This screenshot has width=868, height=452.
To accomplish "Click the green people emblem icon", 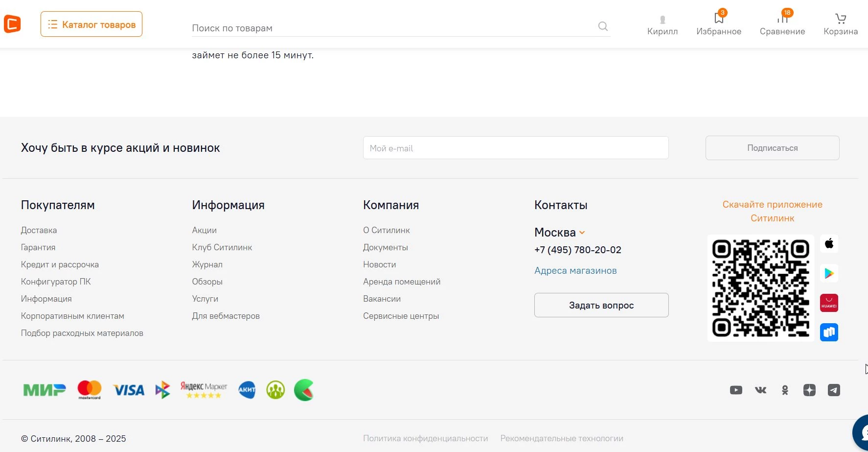I will pyautogui.click(x=275, y=390).
